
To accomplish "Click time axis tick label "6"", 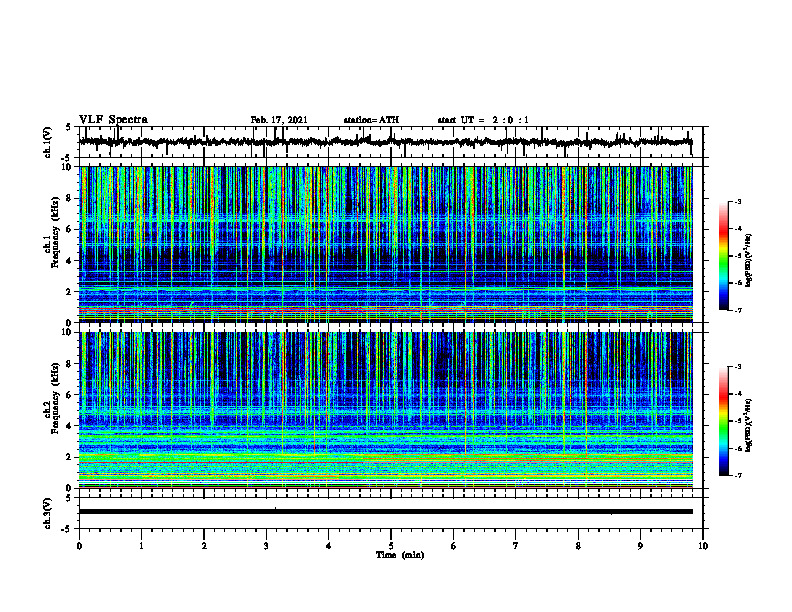I will (453, 546).
